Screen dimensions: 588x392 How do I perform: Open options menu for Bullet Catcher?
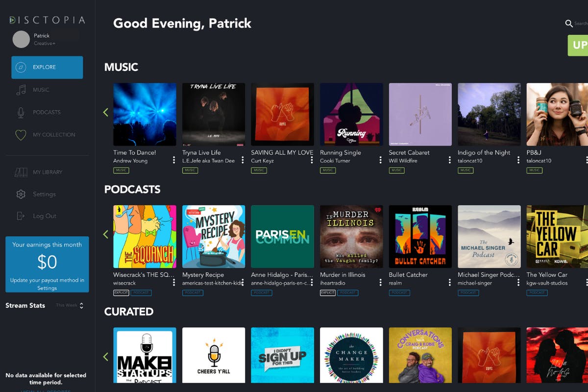449,283
